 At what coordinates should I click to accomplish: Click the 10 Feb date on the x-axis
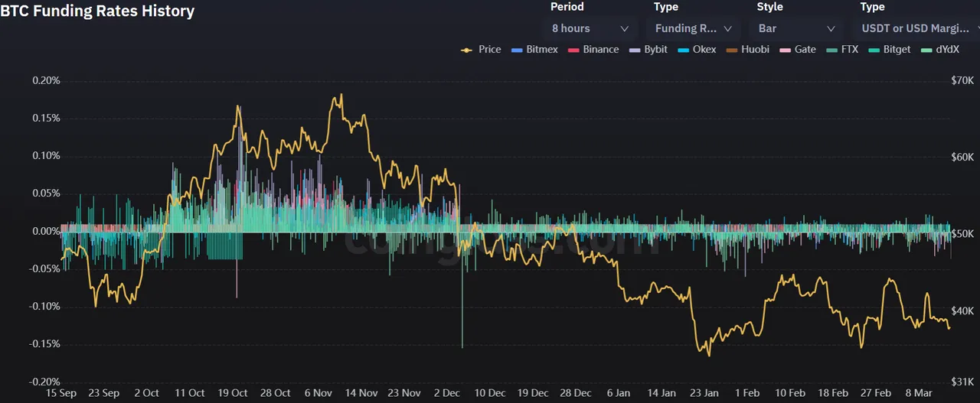tap(790, 393)
